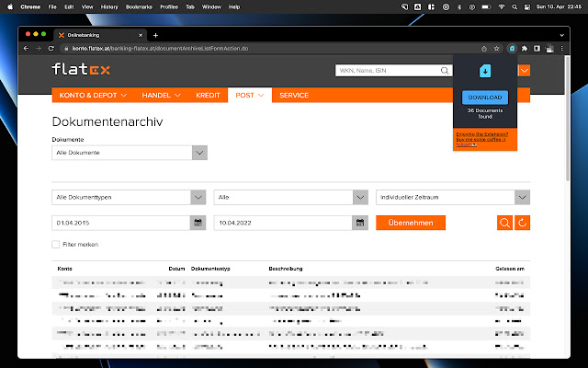This screenshot has height=368, width=588.
Task: Open the History menu
Action: (109, 6)
